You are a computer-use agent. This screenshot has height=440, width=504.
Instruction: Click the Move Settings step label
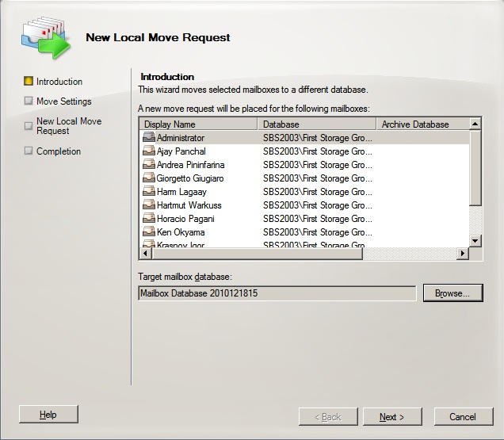click(x=64, y=101)
